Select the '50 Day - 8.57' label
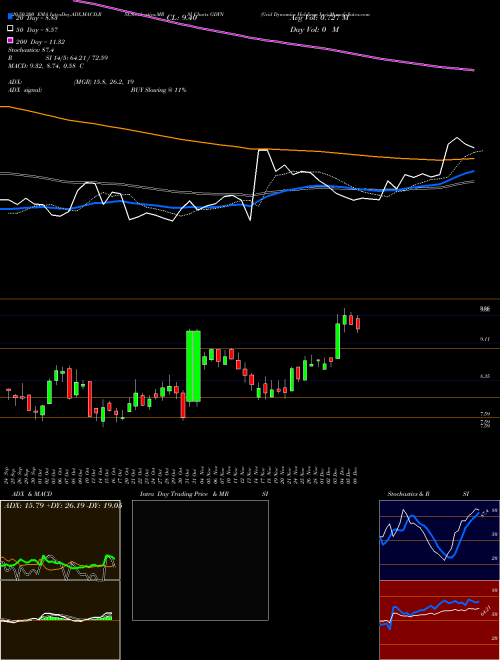 pyautogui.click(x=37, y=29)
